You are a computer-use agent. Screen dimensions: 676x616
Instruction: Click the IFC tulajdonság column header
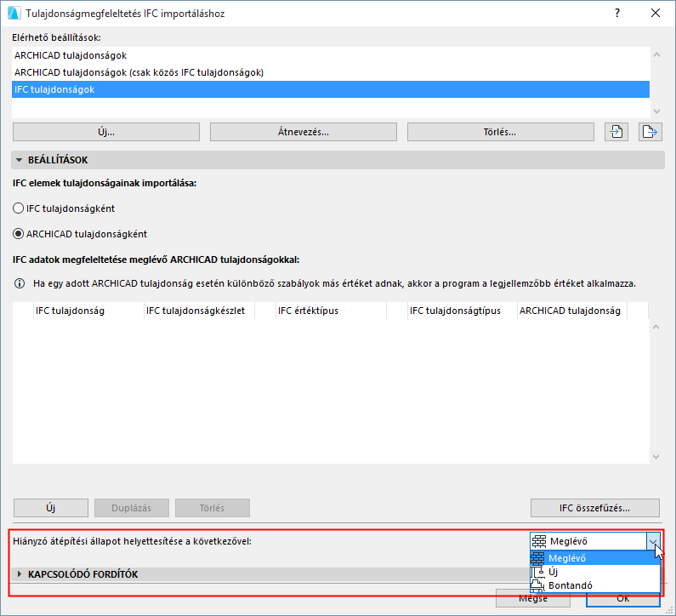tap(88, 311)
